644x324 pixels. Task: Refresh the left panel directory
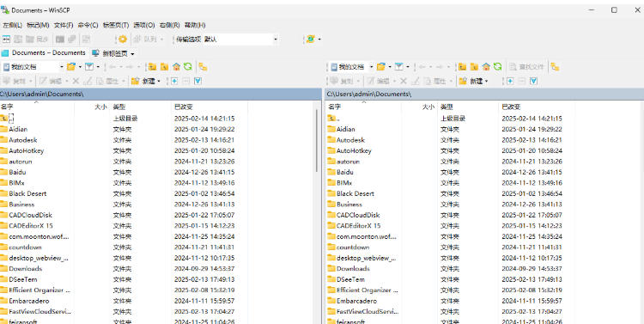pyautogui.click(x=188, y=67)
